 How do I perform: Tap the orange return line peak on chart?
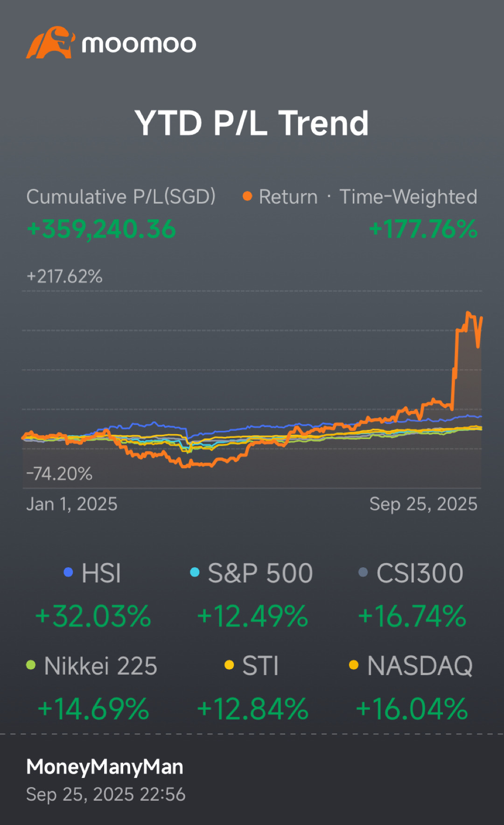coord(468,314)
